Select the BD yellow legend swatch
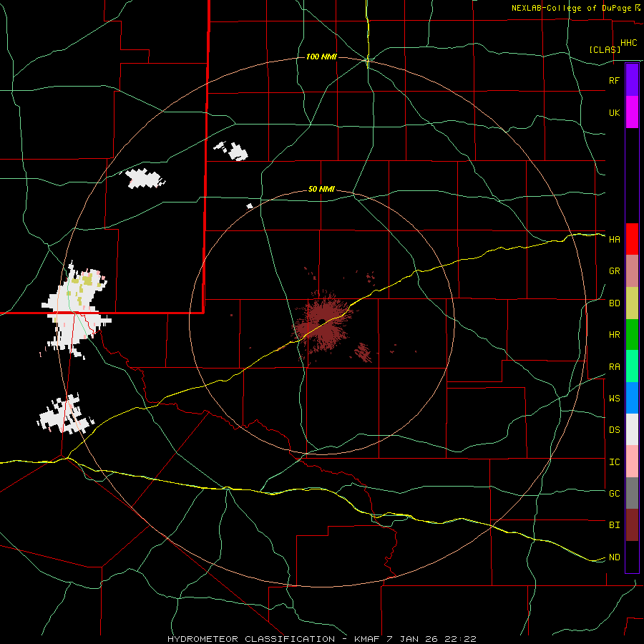This screenshot has width=644, height=644. pos(632,303)
